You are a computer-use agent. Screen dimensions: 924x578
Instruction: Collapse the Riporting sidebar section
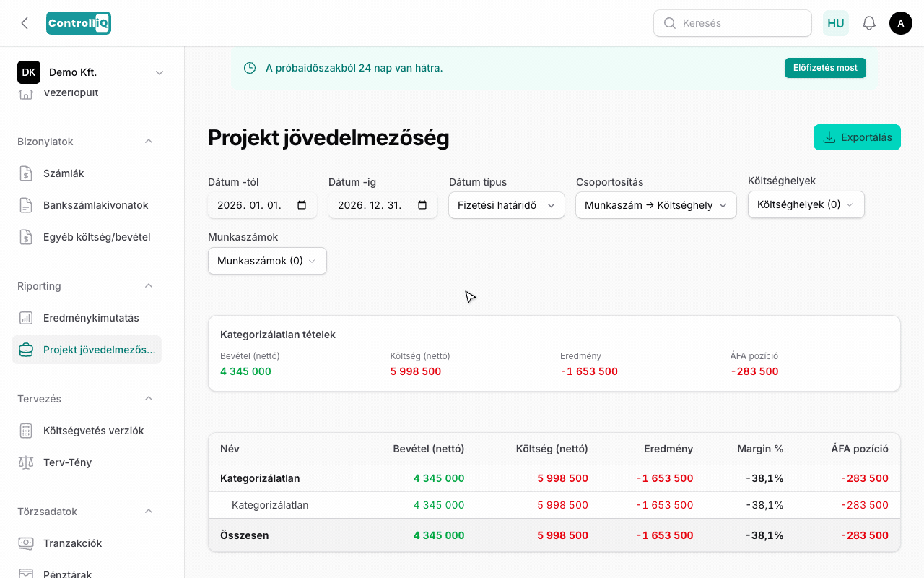pyautogui.click(x=149, y=286)
